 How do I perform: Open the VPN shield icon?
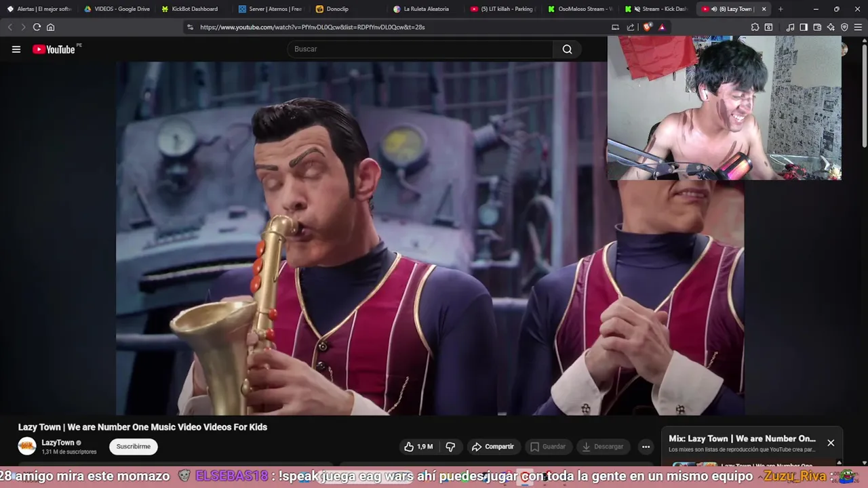tap(844, 27)
